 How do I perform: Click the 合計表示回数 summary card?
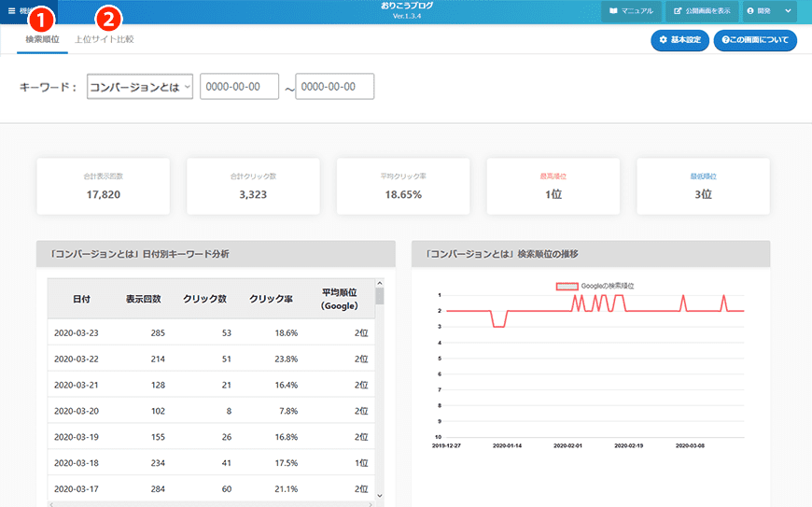click(103, 185)
